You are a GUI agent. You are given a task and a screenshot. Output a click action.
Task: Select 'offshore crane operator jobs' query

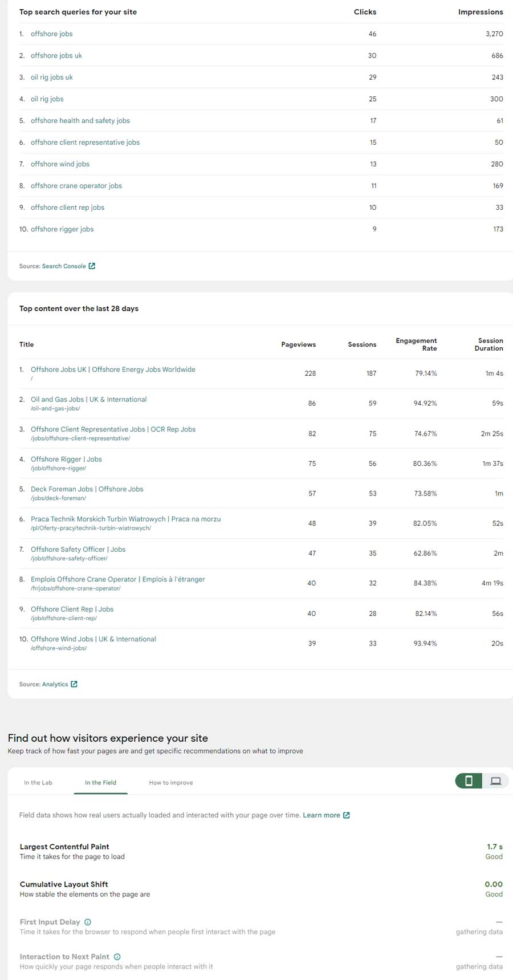click(x=76, y=185)
